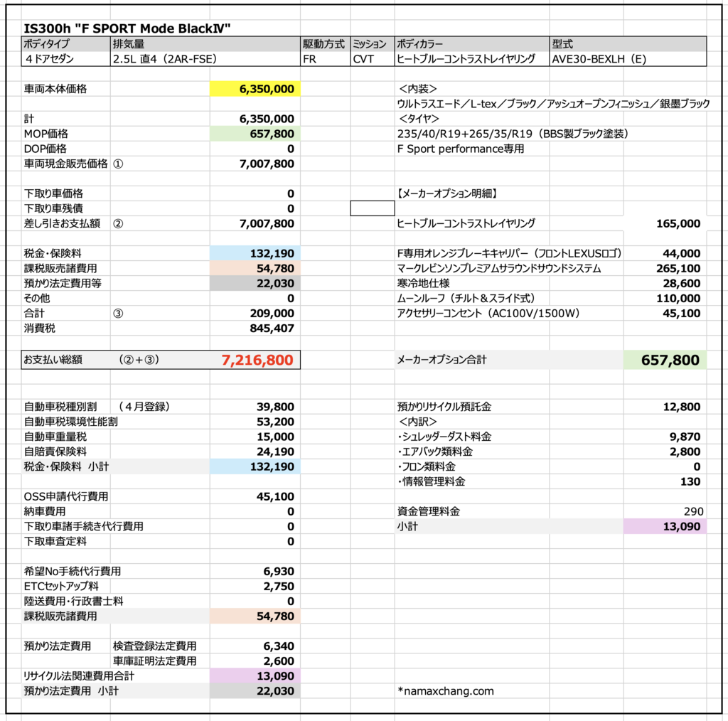
Task: Select the option price 165,000
Action: (678, 223)
